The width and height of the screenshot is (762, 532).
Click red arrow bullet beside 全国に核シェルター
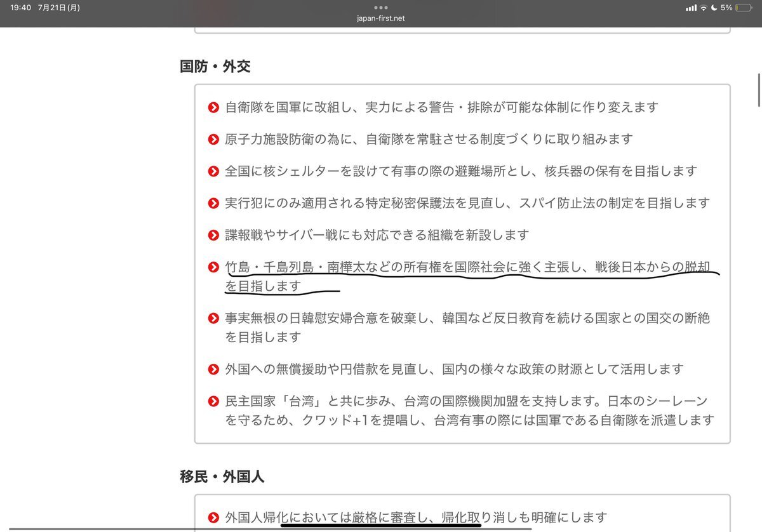tap(213, 172)
